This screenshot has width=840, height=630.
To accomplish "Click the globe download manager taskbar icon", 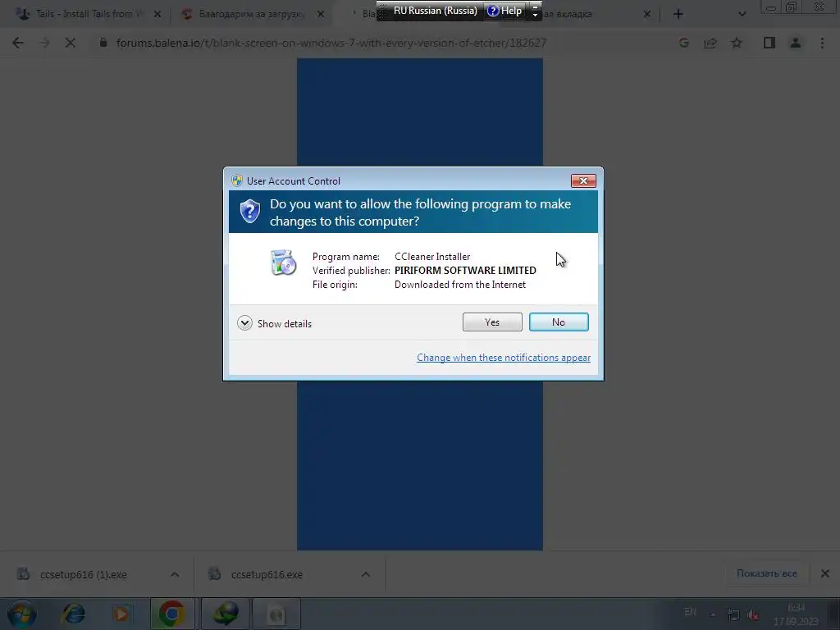I will click(x=226, y=614).
